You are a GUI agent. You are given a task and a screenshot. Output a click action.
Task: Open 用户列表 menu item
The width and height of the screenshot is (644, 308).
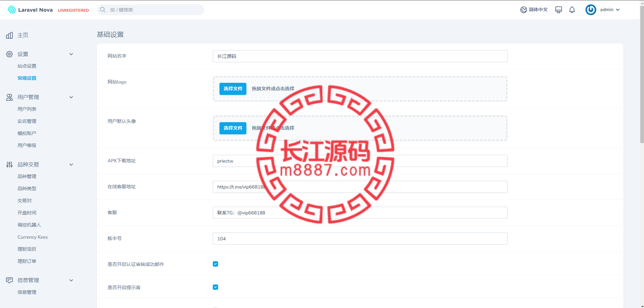[27, 109]
